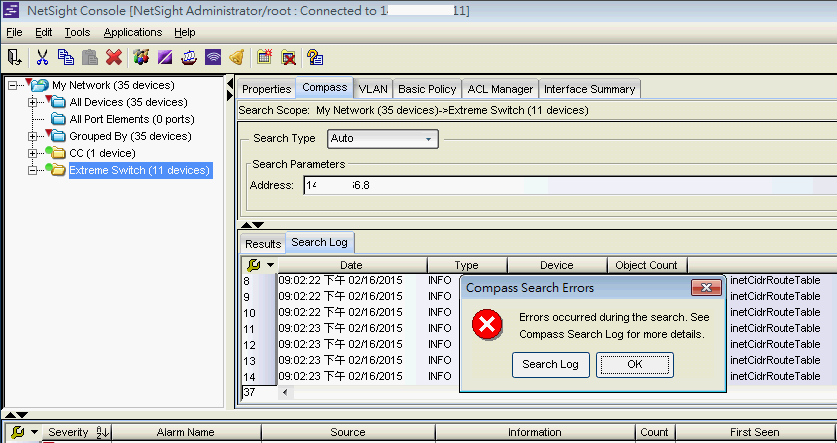Click the Search Log button in dialog
Viewport: 837px width, 443px height.
click(550, 365)
